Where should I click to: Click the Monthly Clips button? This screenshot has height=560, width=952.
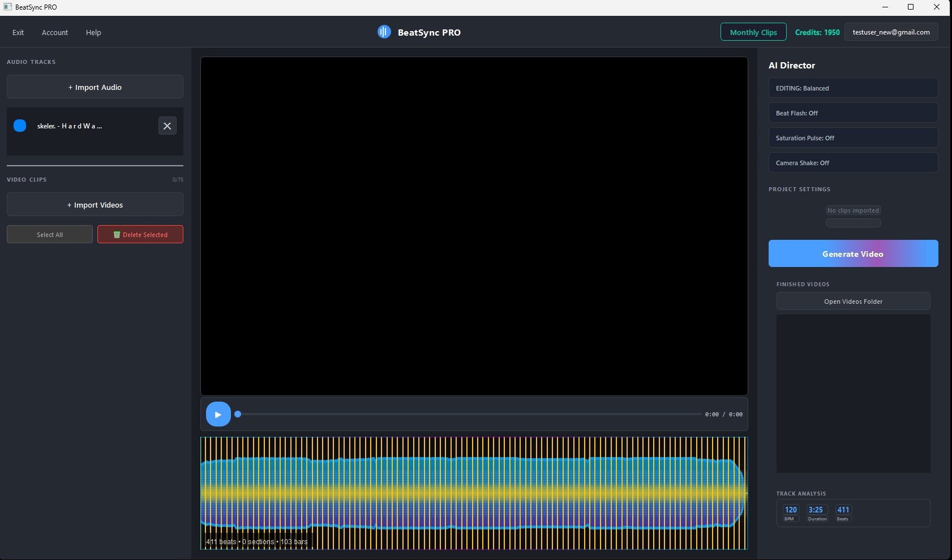tap(753, 32)
